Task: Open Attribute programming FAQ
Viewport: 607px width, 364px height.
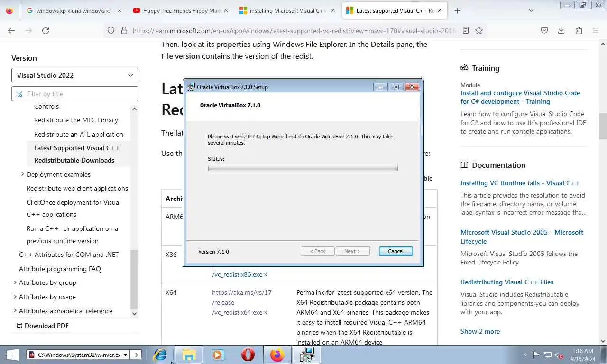Action: 60,269
